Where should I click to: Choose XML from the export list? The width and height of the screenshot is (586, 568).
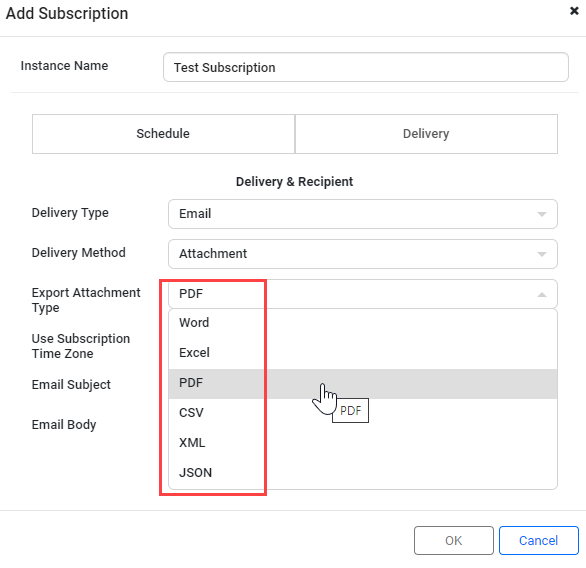(x=363, y=443)
